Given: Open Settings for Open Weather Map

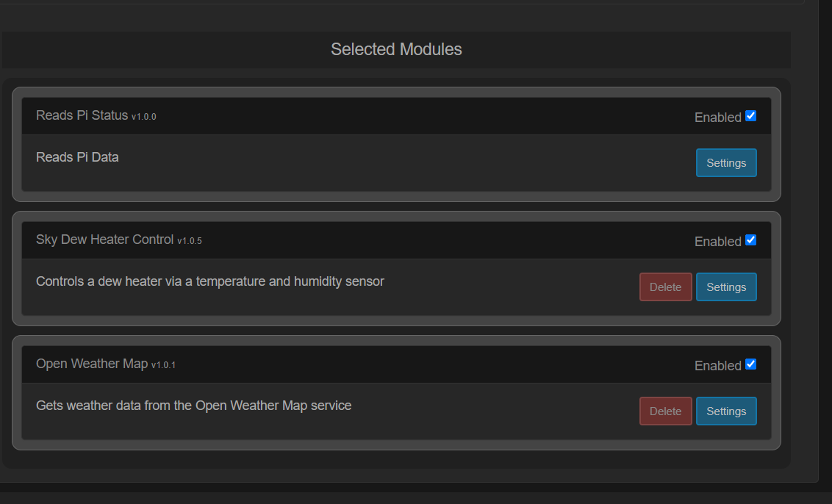Looking at the screenshot, I should click(x=726, y=411).
